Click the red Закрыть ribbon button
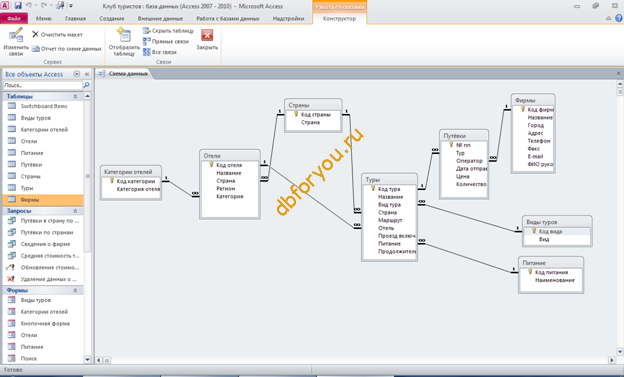The height and width of the screenshot is (377, 624). (x=207, y=35)
